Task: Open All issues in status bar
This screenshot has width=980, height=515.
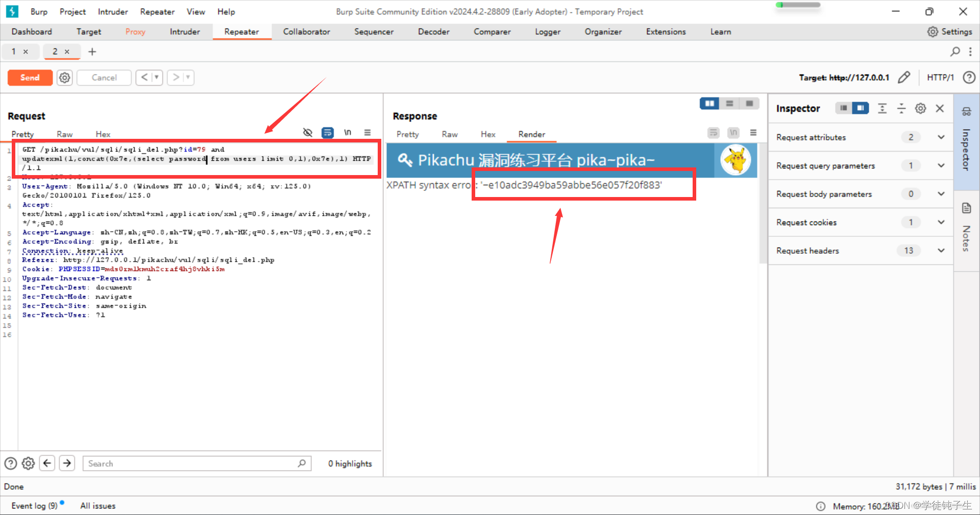Action: 97,506
